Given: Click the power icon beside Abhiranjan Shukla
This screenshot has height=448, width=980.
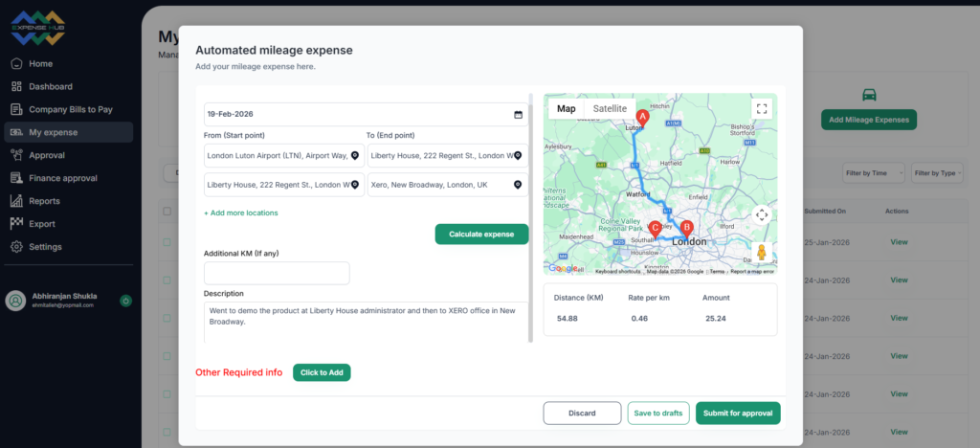Looking at the screenshot, I should tap(125, 302).
